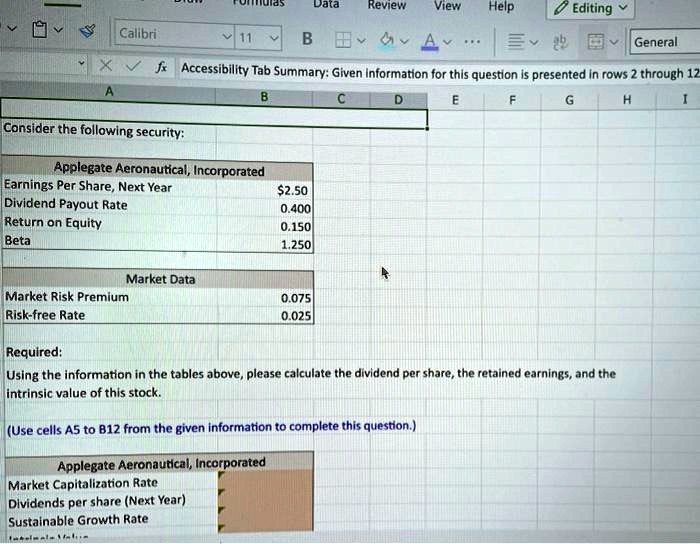The width and height of the screenshot is (700, 544).
Task: Toggle Bold formatting
Action: click(307, 39)
